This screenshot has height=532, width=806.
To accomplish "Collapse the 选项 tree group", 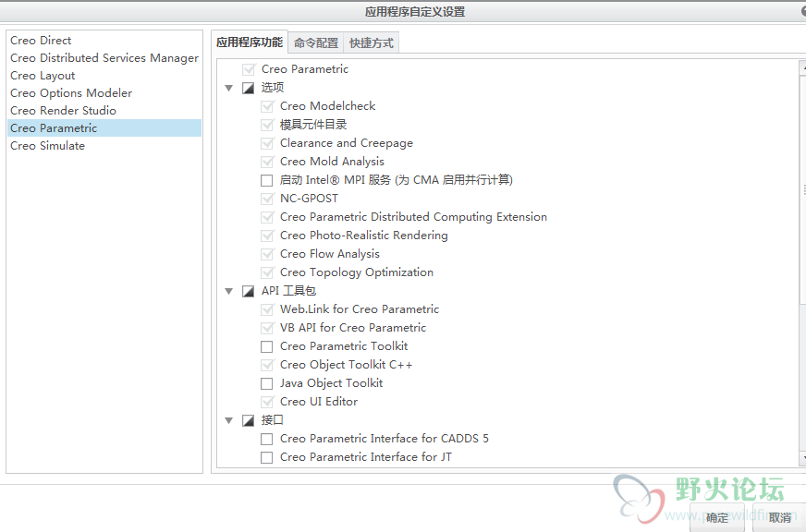I will (x=229, y=88).
